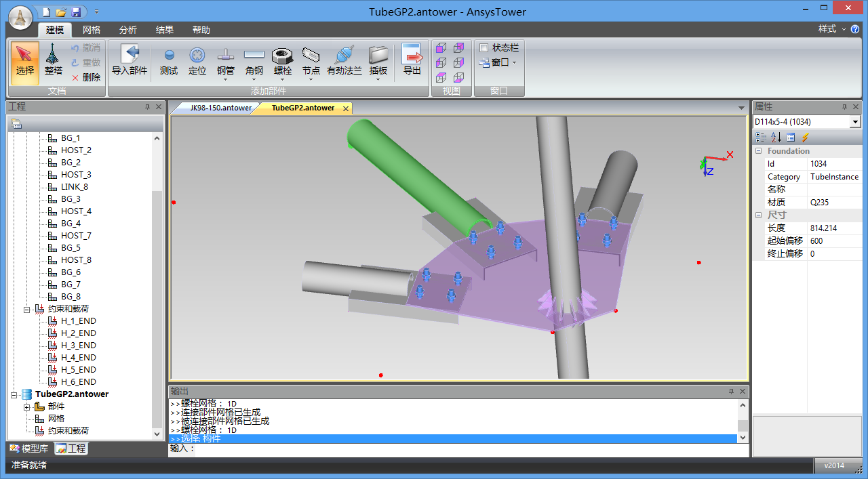Toggle auto-hide pin on 属性 panel
This screenshot has width=868, height=479.
845,107
